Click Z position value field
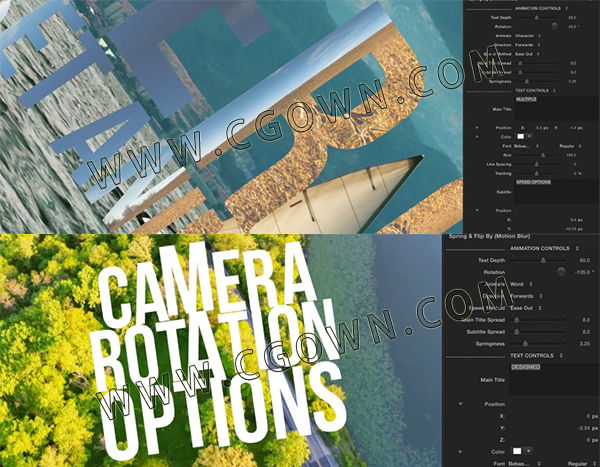 pyautogui.click(x=592, y=440)
